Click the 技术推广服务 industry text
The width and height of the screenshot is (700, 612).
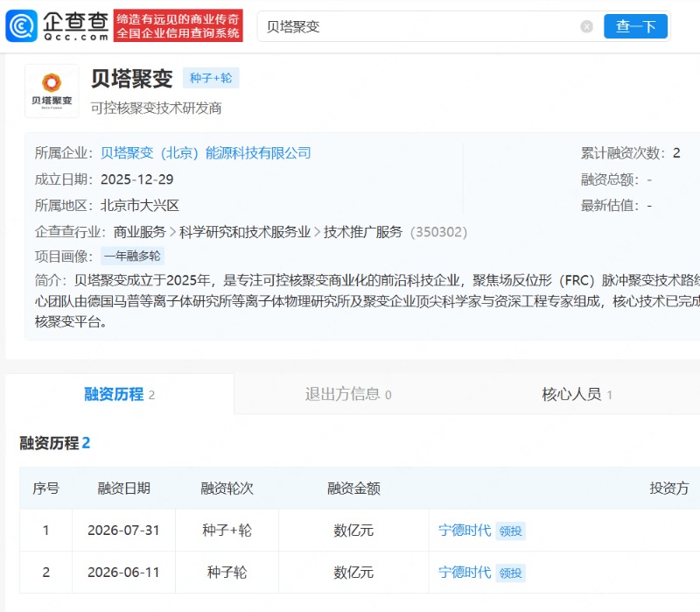(363, 232)
